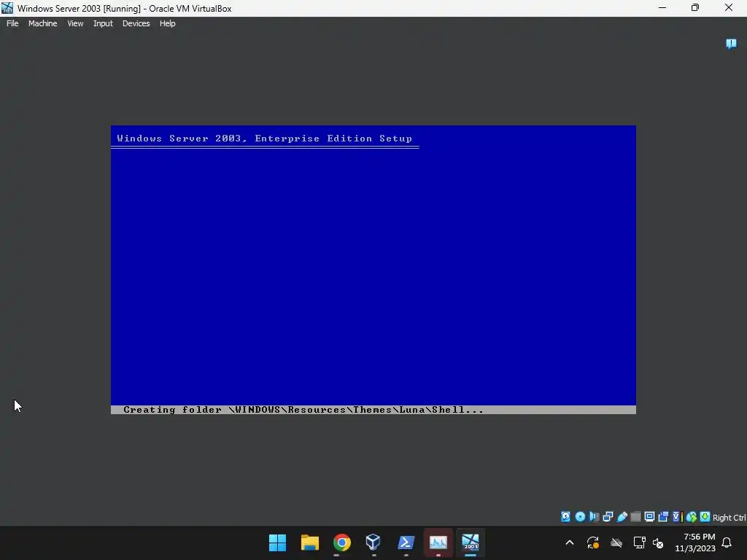The image size is (747, 560).
Task: Click the keyboard capture indicator icon
Action: (705, 517)
